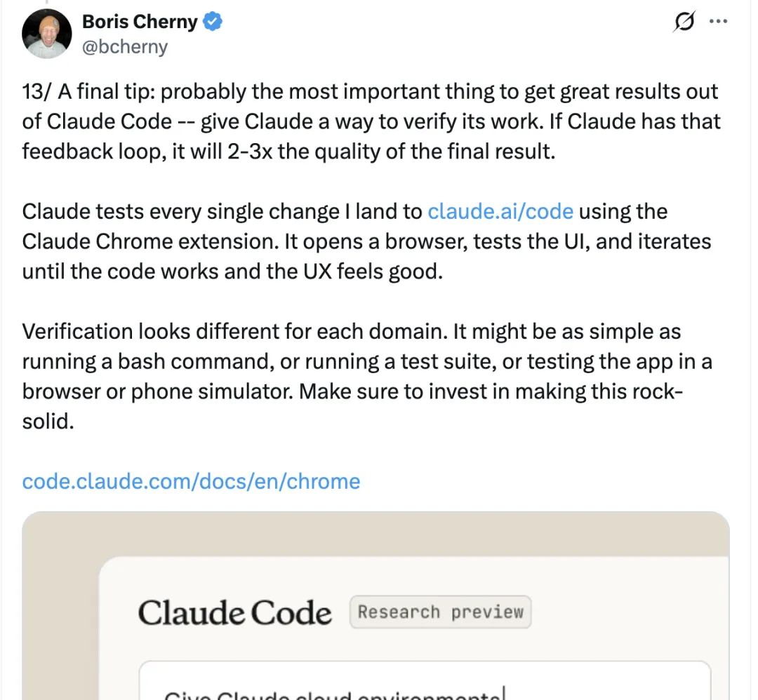Click the 'feedback loop' sentence line
Viewport: 758px width, 700px height.
pyautogui.click(x=288, y=152)
